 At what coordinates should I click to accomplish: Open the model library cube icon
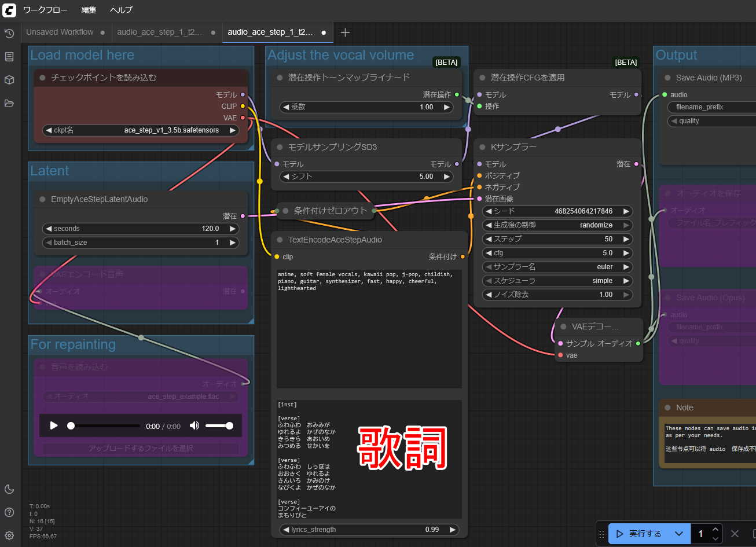tap(9, 80)
